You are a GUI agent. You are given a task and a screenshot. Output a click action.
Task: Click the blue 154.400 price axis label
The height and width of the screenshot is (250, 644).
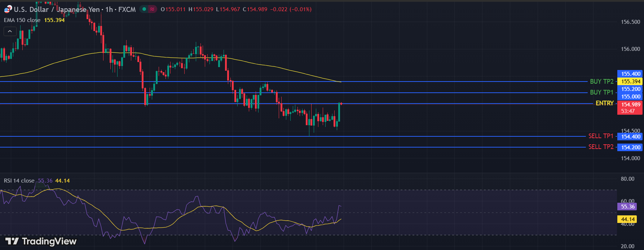[630, 137]
